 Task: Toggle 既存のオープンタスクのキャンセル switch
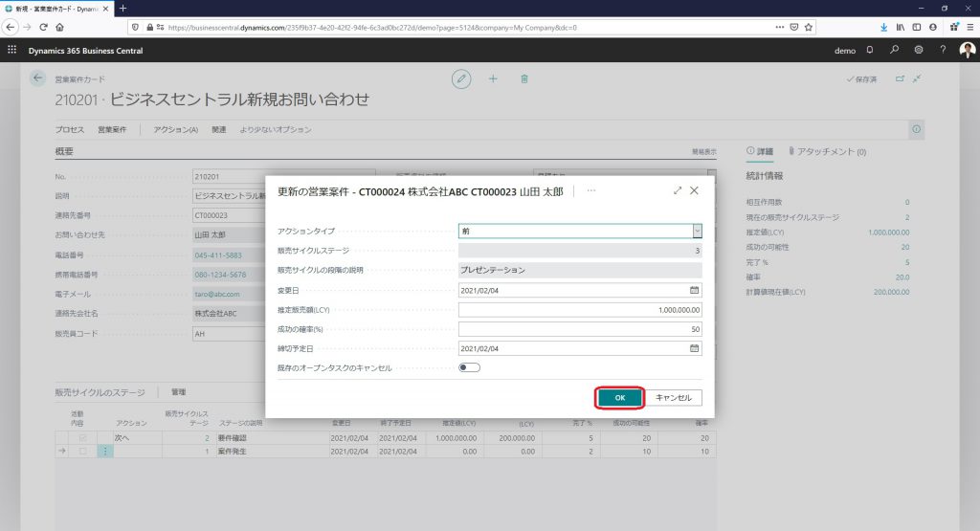point(469,367)
